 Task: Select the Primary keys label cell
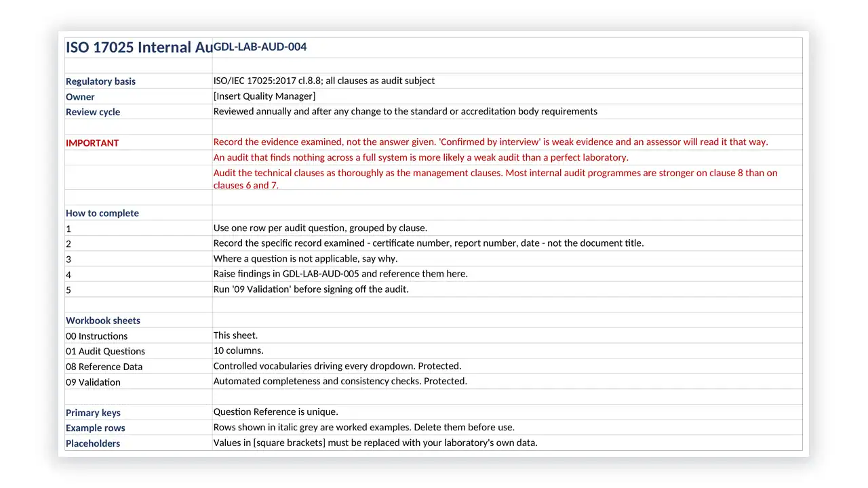click(x=138, y=412)
